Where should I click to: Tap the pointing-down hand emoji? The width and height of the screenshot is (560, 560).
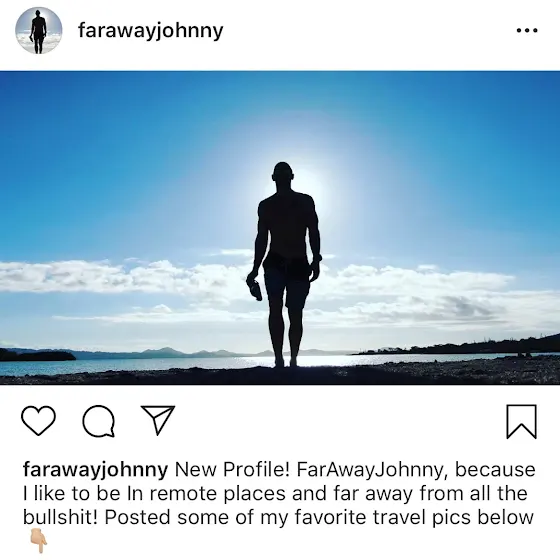[39, 540]
